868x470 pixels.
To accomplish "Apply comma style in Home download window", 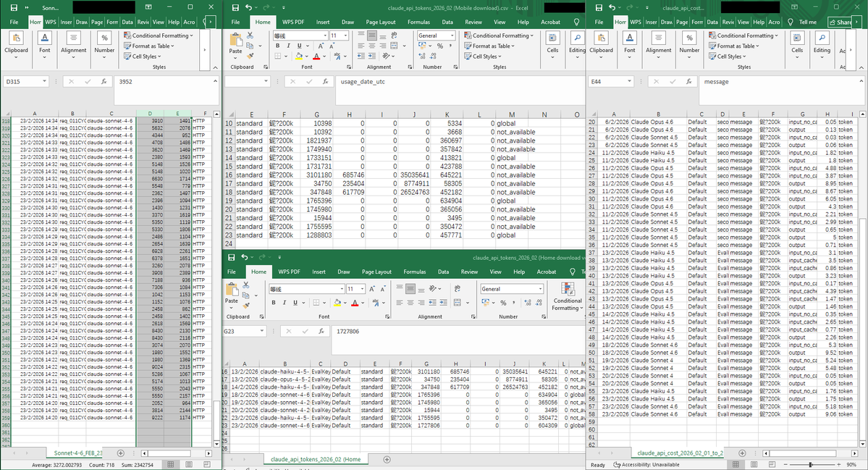I will 514,303.
